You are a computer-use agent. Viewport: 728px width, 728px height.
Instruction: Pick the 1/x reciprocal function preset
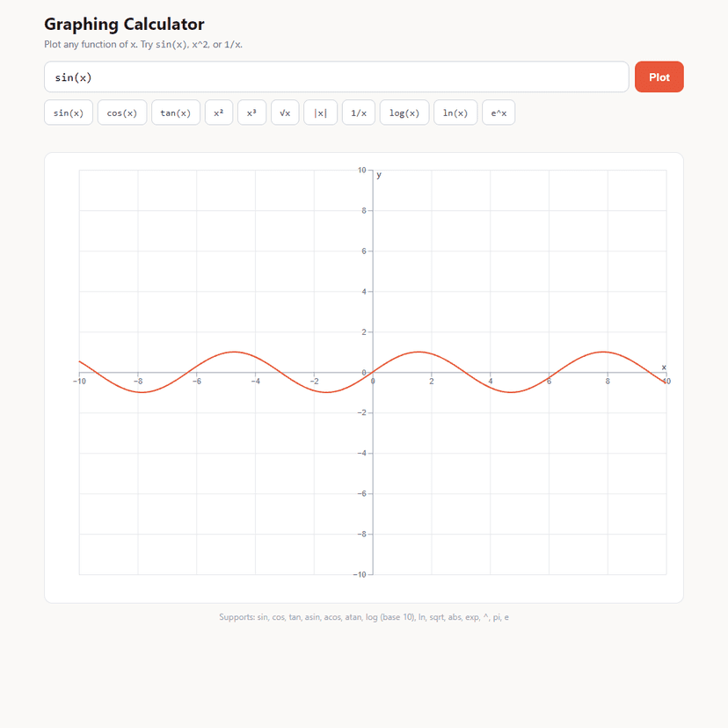coord(358,113)
